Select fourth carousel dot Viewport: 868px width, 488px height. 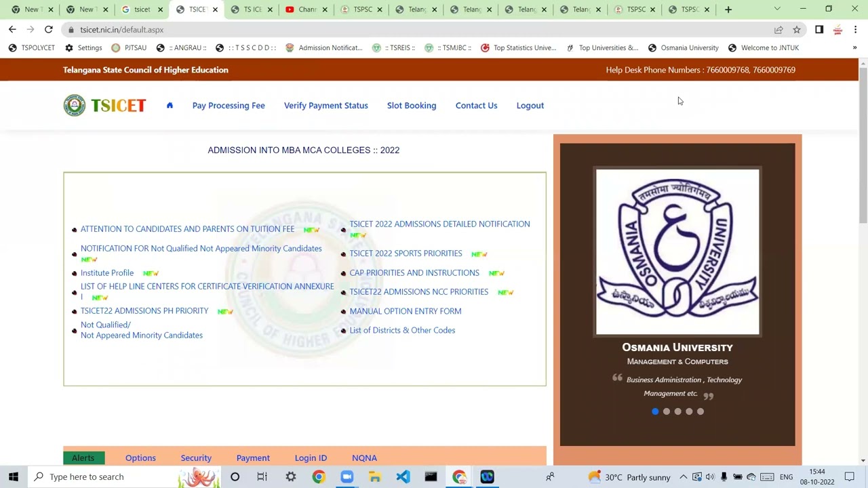[689, 411]
